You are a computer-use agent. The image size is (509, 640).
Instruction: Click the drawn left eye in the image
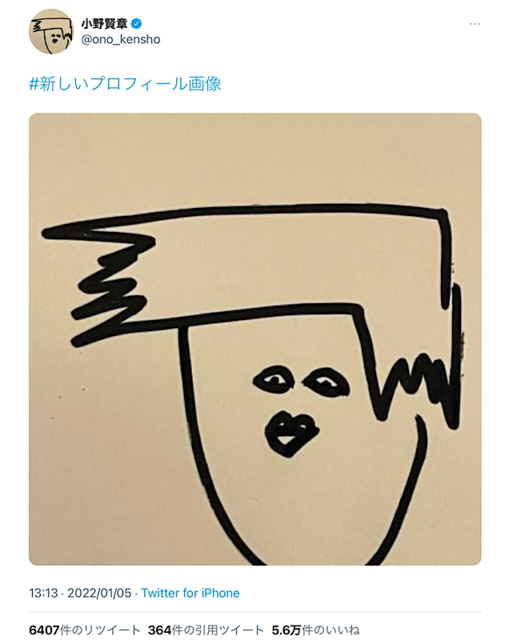point(273,380)
